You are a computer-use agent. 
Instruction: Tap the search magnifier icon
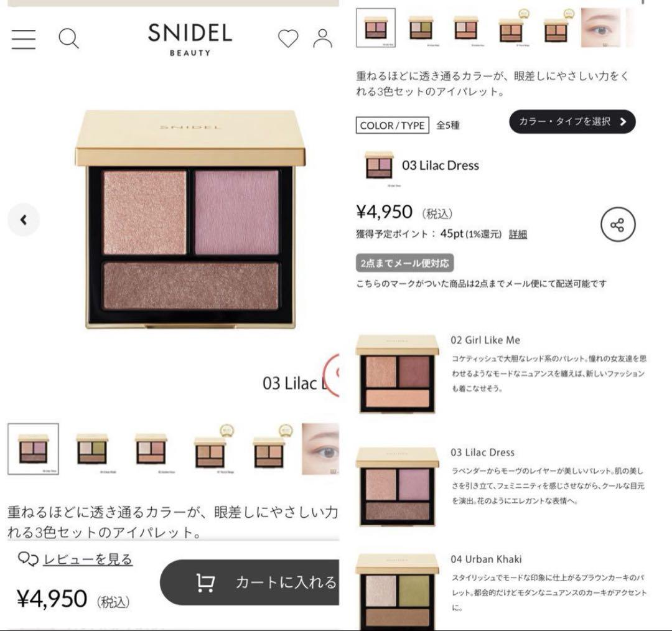tap(68, 39)
